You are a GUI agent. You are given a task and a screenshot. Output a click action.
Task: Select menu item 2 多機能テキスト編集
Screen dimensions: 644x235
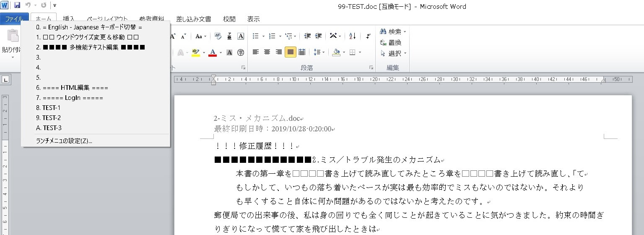(x=96, y=47)
